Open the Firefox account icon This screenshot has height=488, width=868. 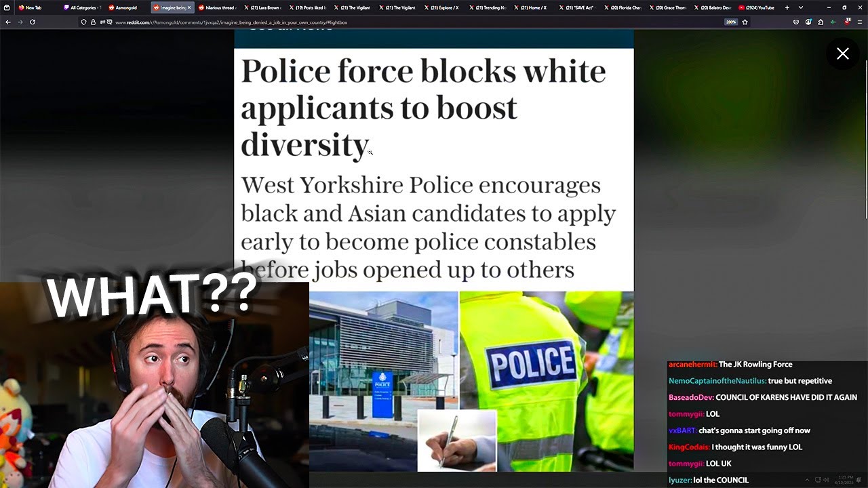pyautogui.click(x=808, y=22)
